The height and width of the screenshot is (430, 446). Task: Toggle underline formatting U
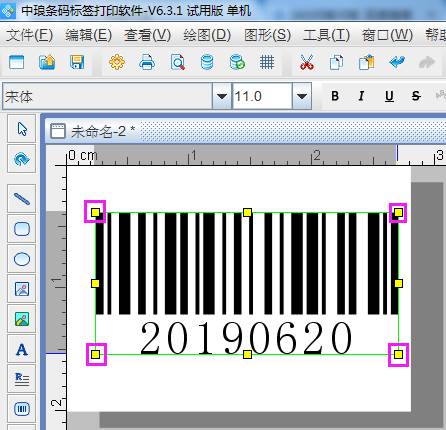pos(389,96)
